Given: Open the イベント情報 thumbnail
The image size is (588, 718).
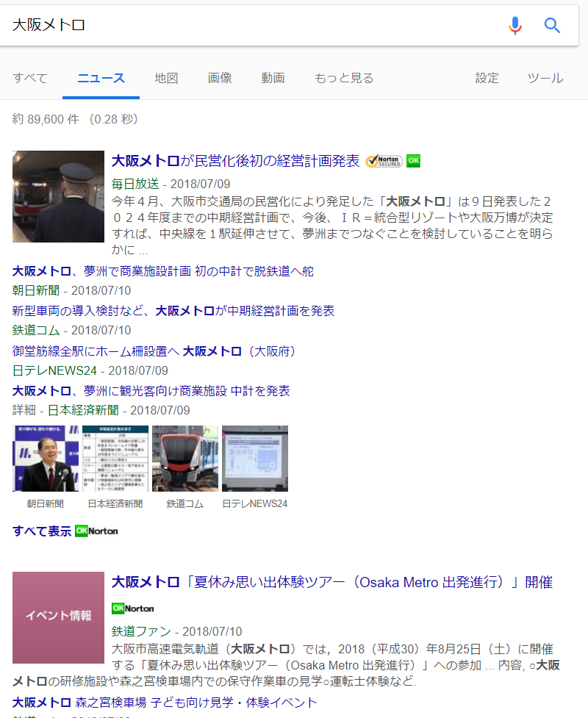Looking at the screenshot, I should point(58,618).
